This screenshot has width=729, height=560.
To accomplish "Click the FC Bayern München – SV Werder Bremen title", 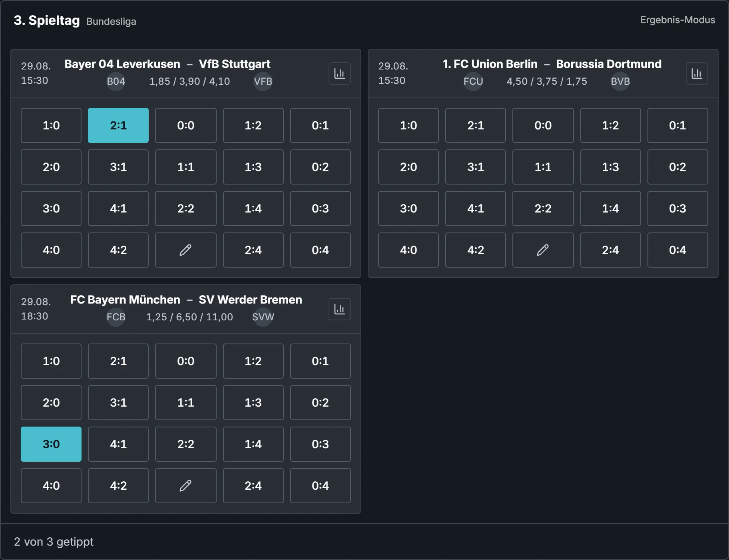I will pyautogui.click(x=186, y=300).
